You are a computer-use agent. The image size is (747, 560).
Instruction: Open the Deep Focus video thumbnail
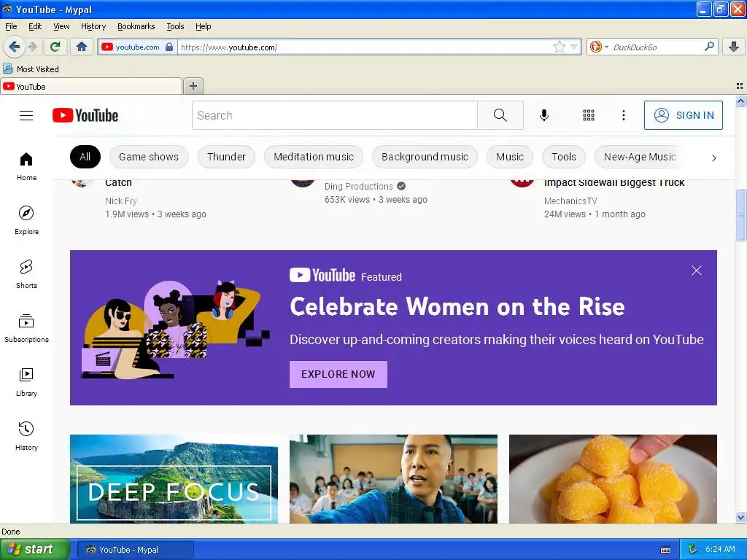point(174,478)
